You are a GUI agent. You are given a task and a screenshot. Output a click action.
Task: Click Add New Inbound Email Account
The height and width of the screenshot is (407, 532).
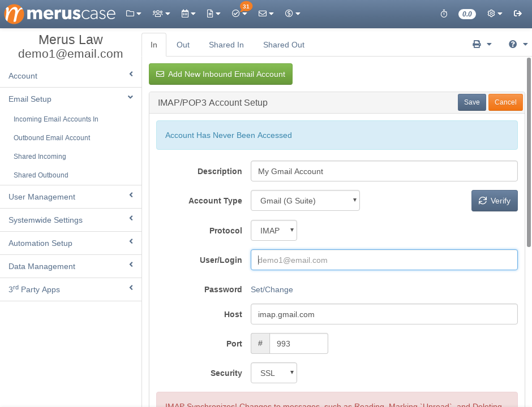coord(221,74)
